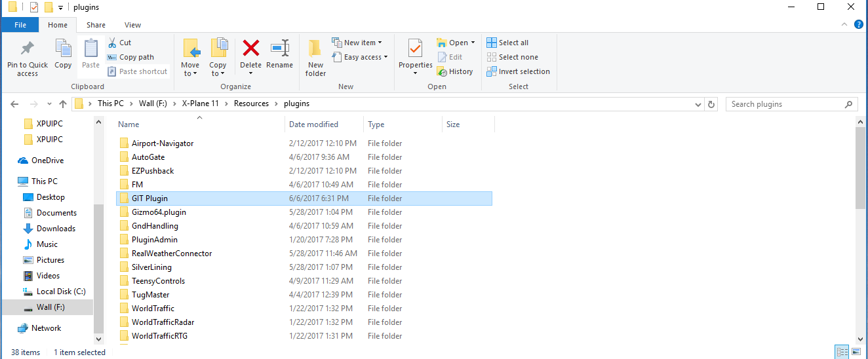Click the Delete red X icon

point(250,48)
